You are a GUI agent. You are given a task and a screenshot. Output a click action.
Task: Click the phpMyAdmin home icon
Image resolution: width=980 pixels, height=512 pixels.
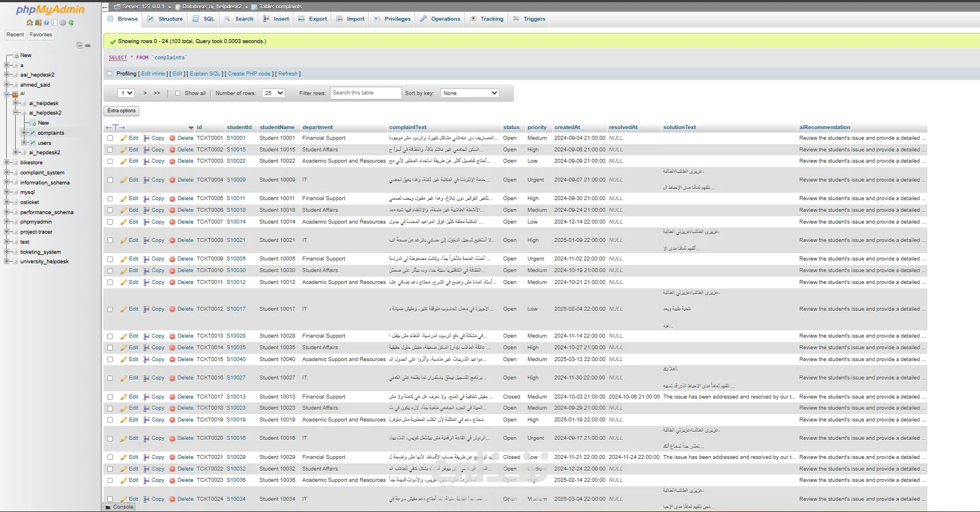[30, 23]
